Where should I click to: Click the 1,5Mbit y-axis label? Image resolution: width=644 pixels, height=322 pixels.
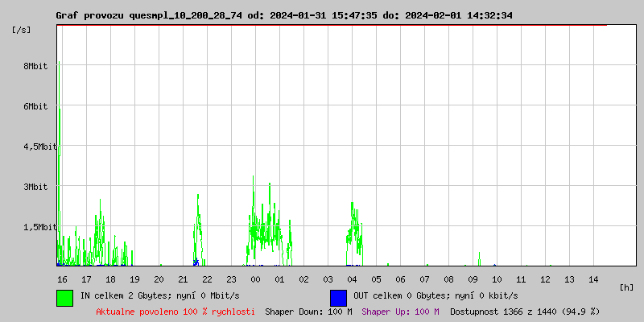click(37, 227)
